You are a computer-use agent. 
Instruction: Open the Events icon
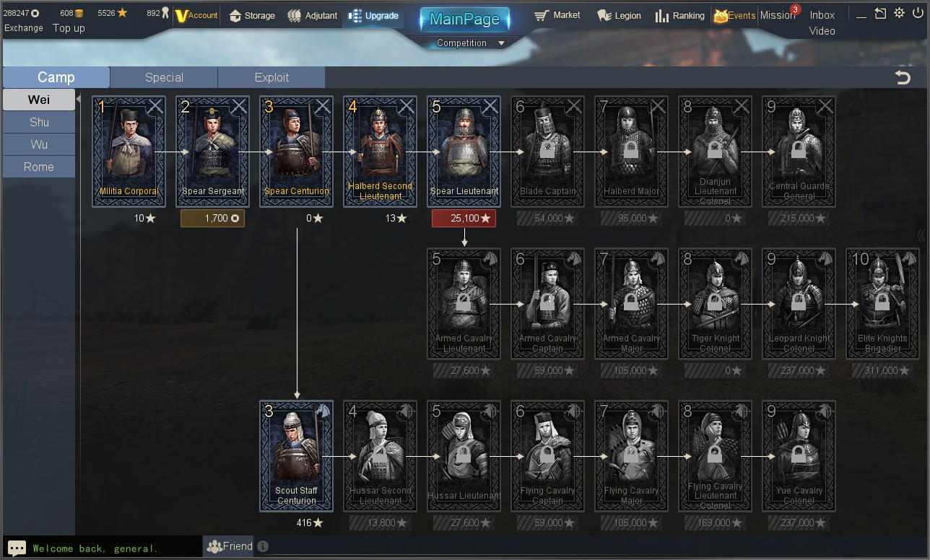(x=720, y=16)
